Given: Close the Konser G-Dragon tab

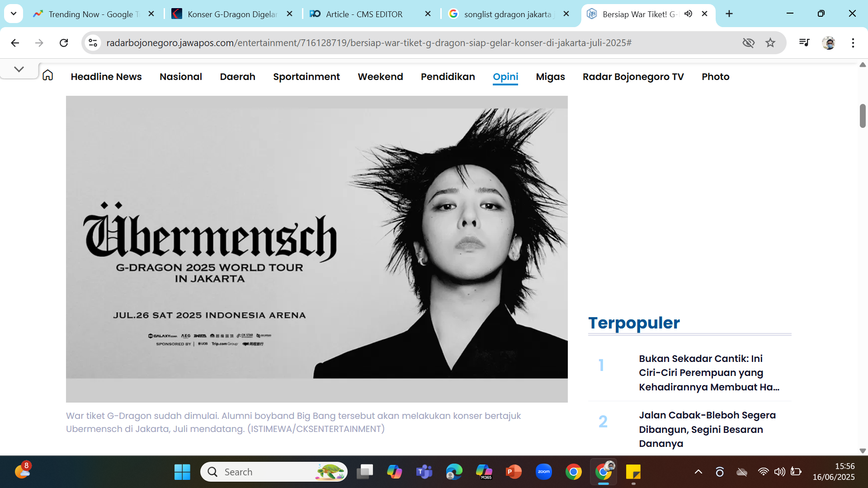Looking at the screenshot, I should (x=290, y=14).
